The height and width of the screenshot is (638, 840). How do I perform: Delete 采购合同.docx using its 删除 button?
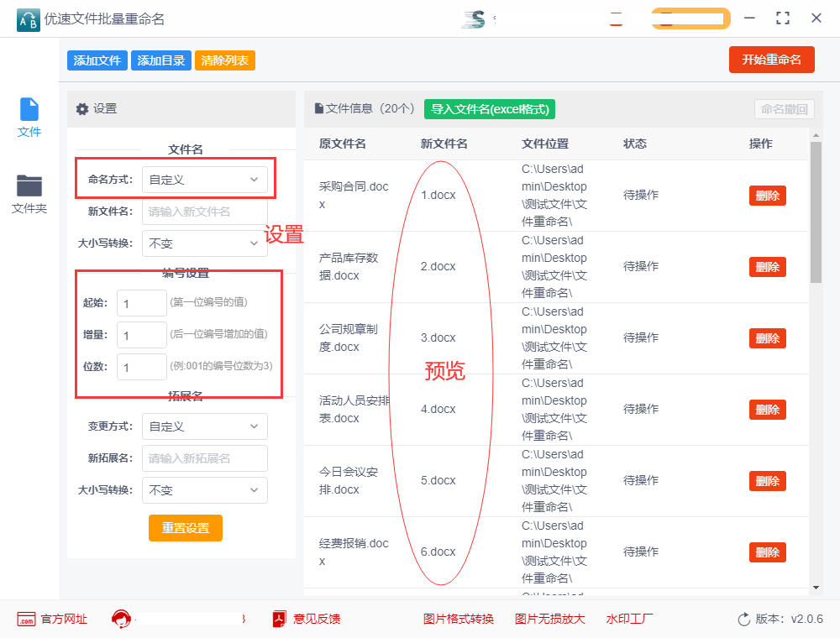click(x=767, y=195)
